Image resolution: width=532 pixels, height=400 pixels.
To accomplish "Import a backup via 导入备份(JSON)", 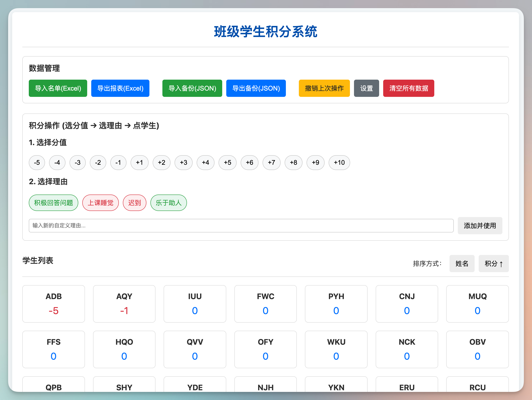I will click(192, 88).
